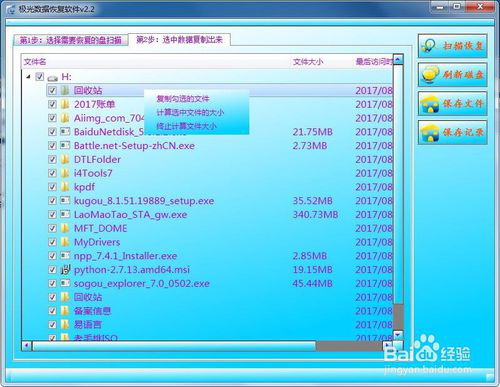Click the MyDrivers folder icon
The width and height of the screenshot is (500, 387).
pyautogui.click(x=65, y=242)
